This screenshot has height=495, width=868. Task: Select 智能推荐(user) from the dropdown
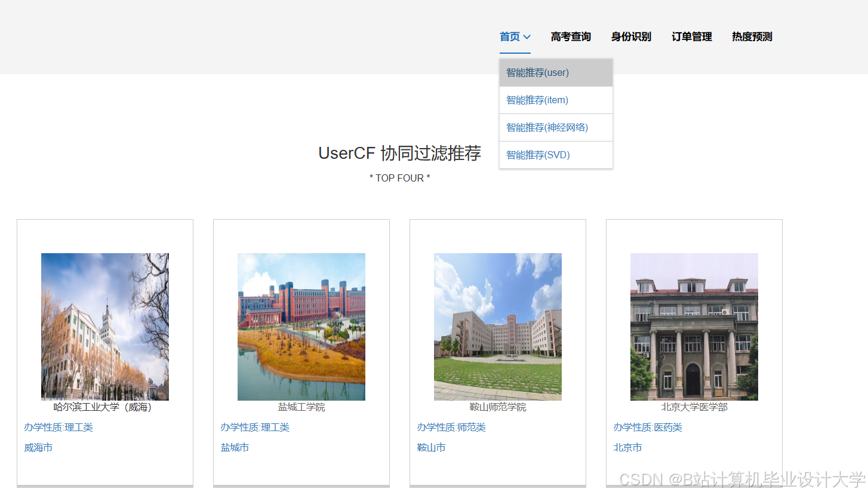tap(536, 72)
